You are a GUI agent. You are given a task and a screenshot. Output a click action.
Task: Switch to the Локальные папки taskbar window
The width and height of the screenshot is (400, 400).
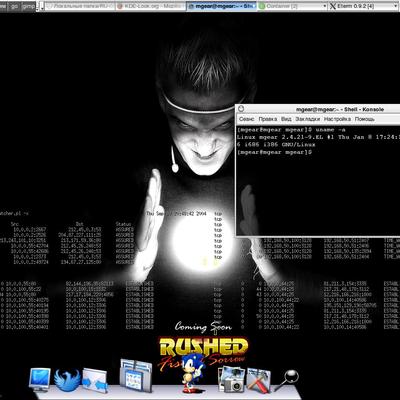(x=80, y=6)
